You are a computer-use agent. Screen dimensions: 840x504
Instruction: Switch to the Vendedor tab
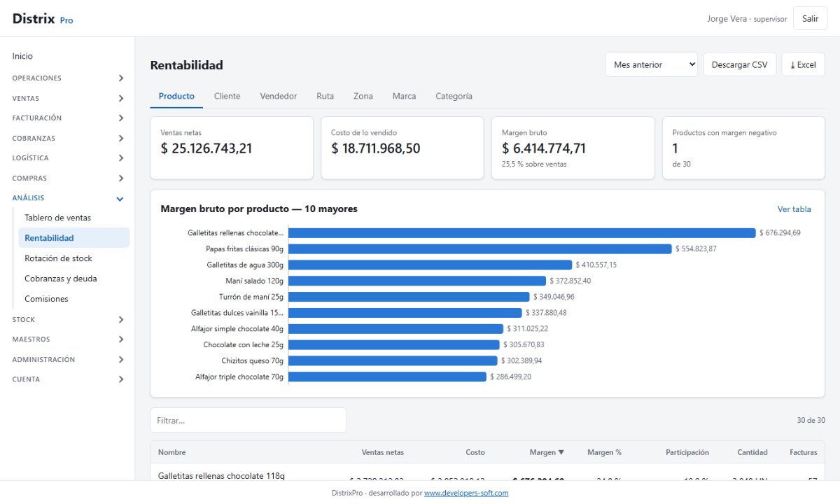279,96
